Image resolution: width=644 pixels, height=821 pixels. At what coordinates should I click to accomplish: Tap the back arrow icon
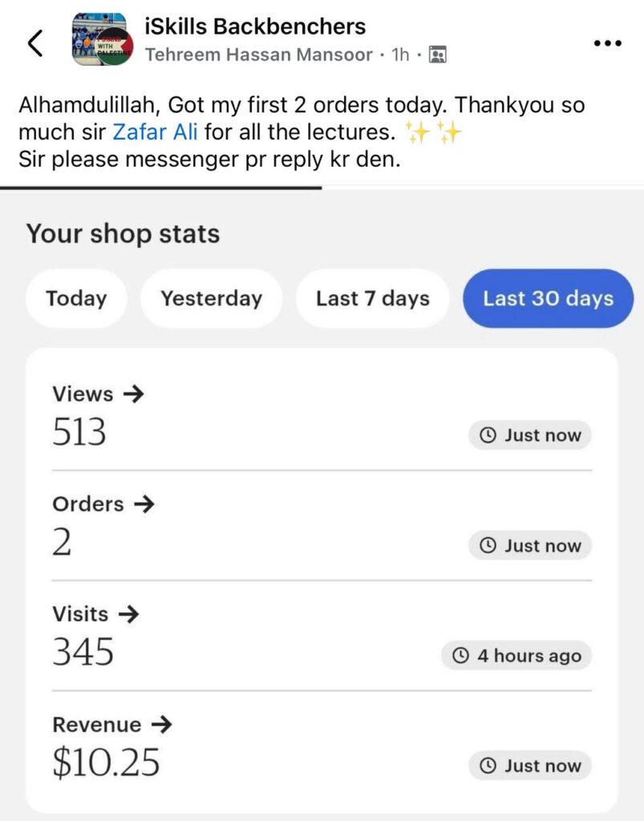[x=35, y=42]
